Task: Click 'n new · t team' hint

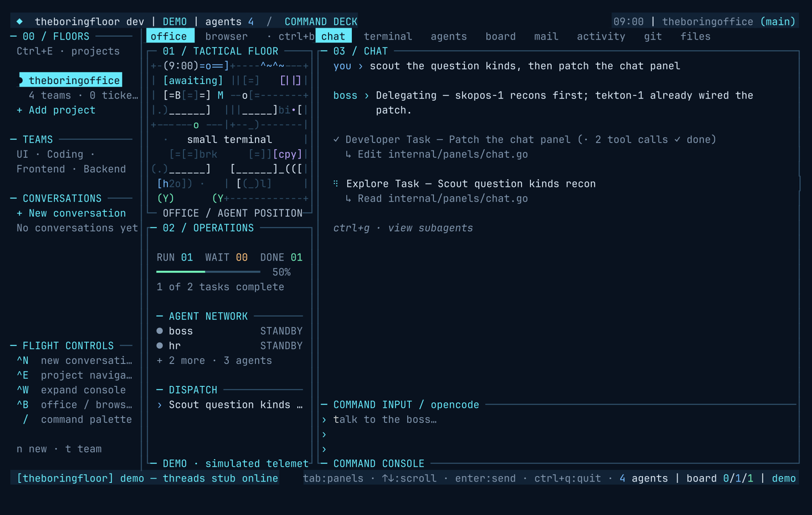Action: 59,449
